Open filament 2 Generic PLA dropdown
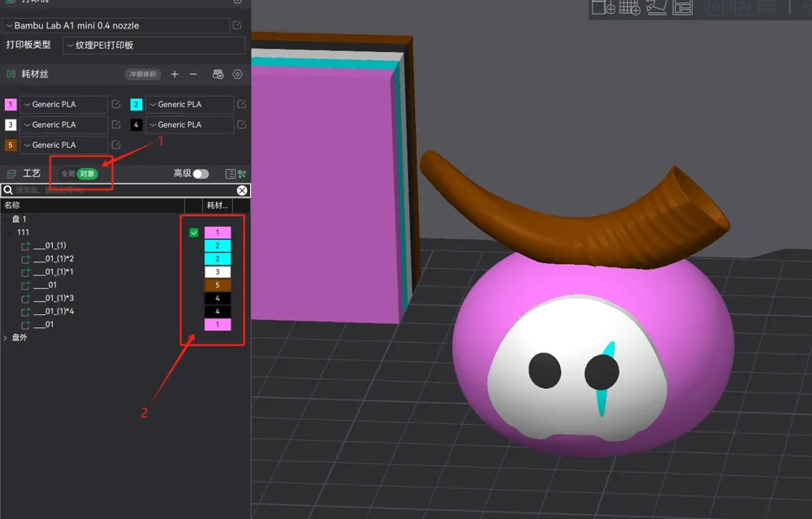The width and height of the screenshot is (812, 519). (x=189, y=104)
